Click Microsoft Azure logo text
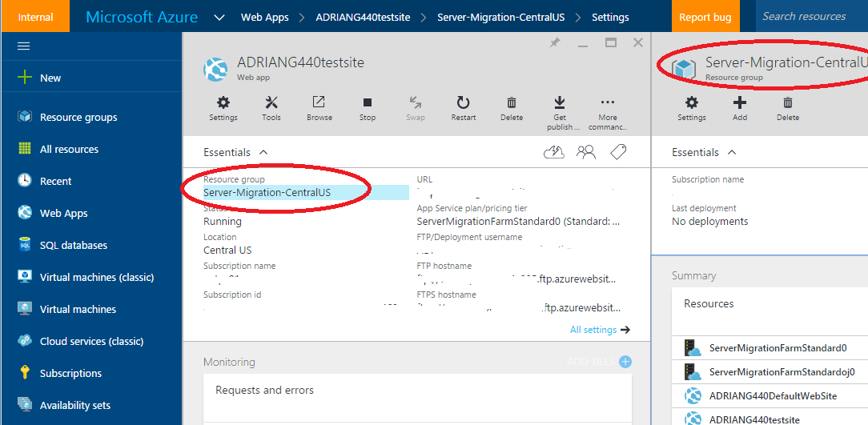Image resolution: width=868 pixels, height=425 pixels. (142, 17)
